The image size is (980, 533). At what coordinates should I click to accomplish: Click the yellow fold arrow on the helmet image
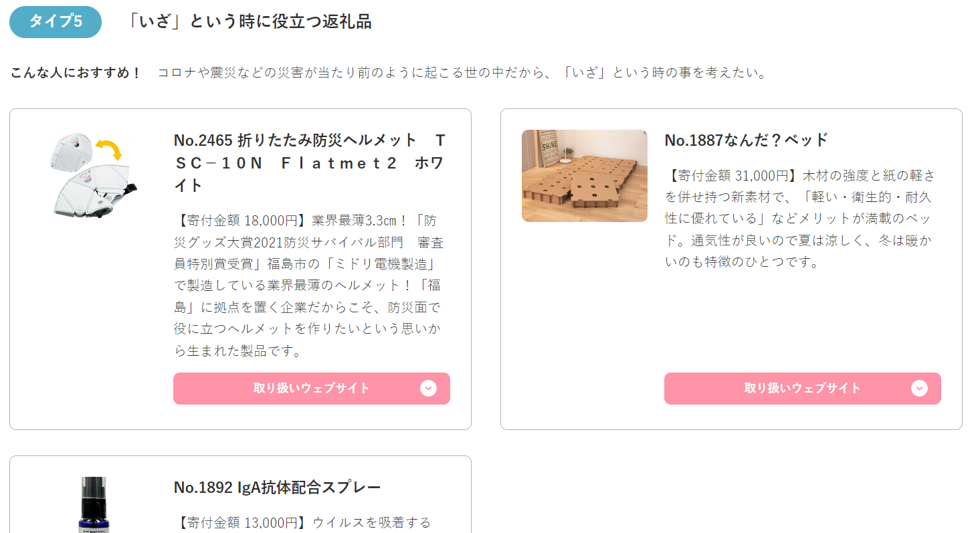108,148
